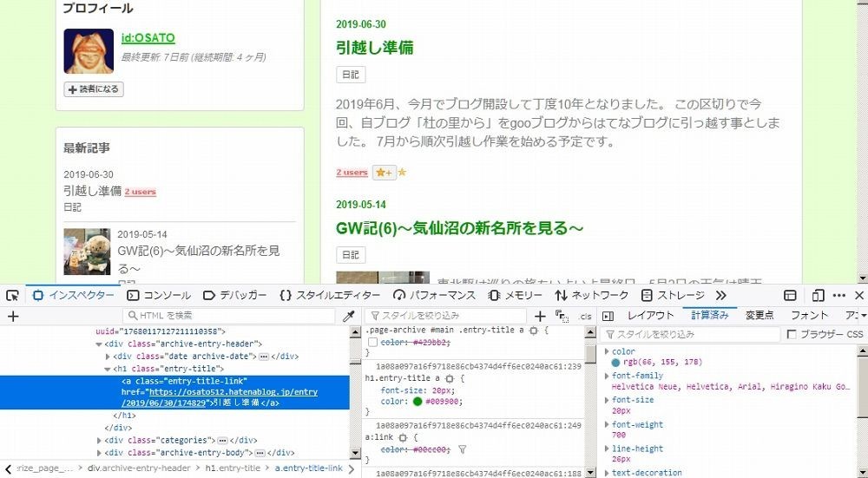The image size is (868, 478).
Task: Highlight selector for .page-archive #main .entry-title a
Action: (x=533, y=331)
